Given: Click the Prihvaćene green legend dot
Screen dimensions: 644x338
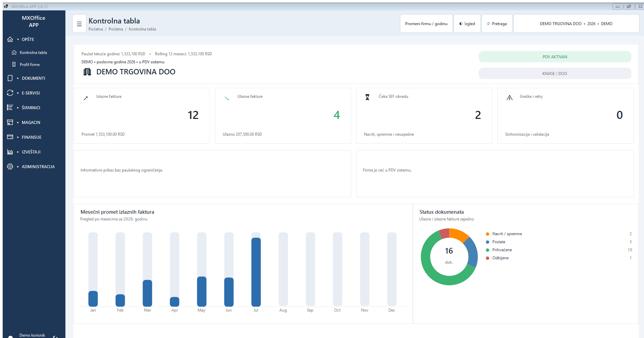Looking at the screenshot, I should [487, 250].
